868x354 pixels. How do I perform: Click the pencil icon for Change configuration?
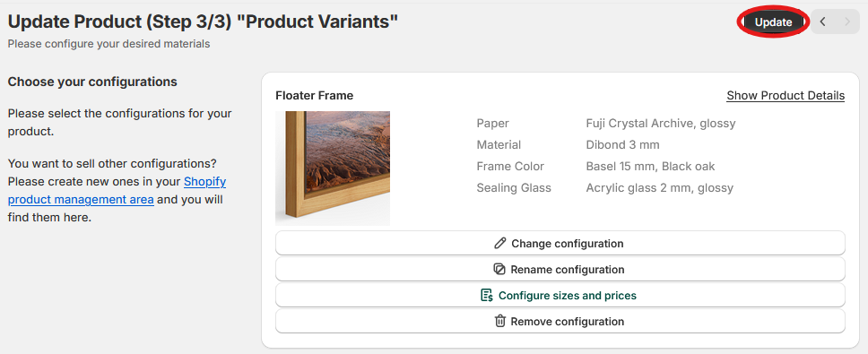pyautogui.click(x=499, y=244)
